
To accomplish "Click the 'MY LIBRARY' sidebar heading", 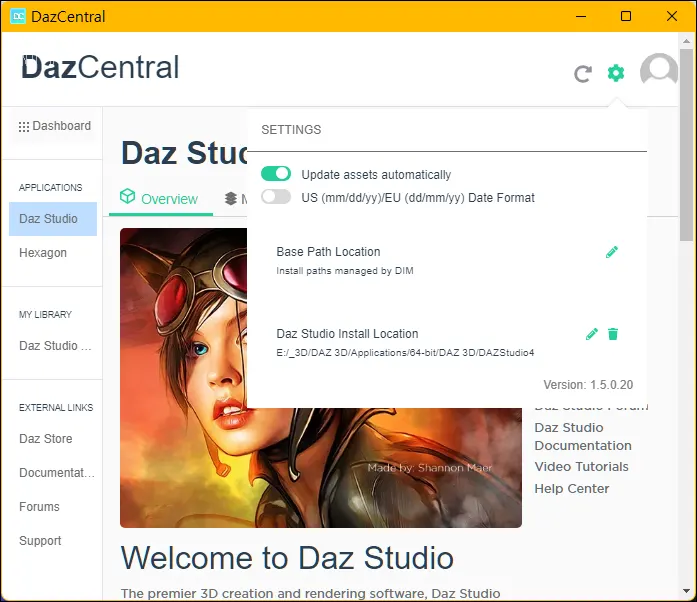I will 45,315.
